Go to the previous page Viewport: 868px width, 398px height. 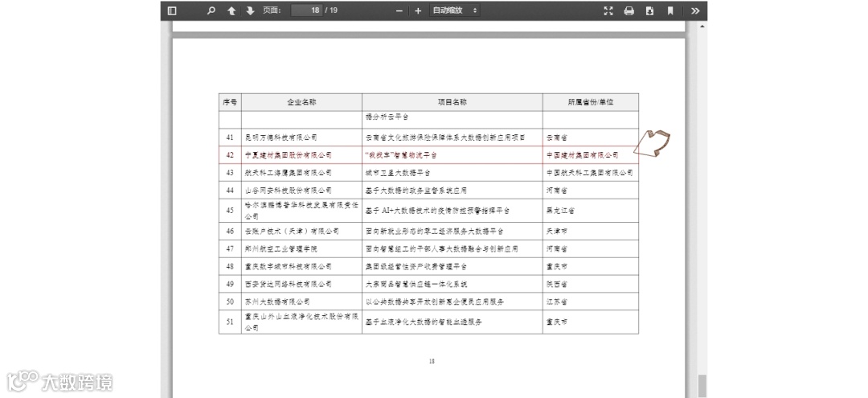point(231,10)
